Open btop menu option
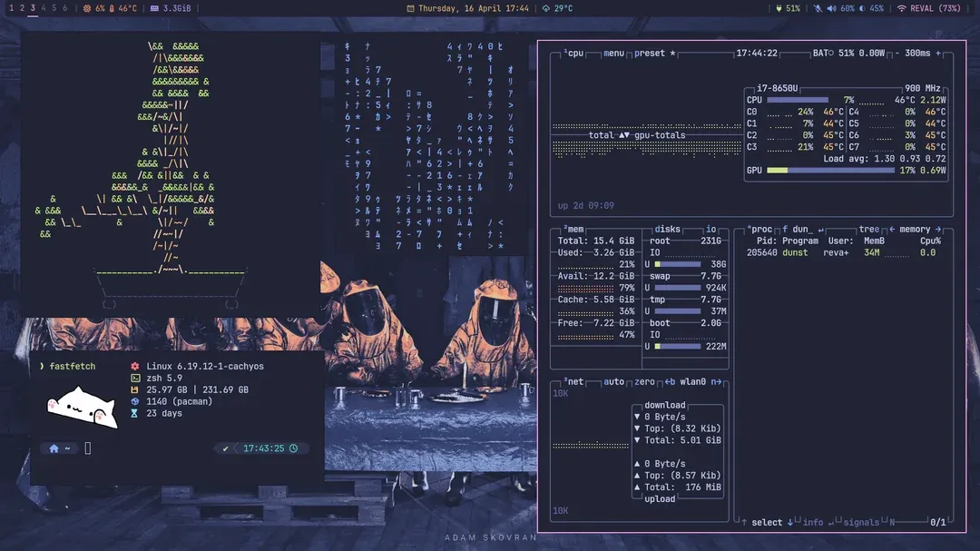This screenshot has height=551, width=980. (613, 54)
